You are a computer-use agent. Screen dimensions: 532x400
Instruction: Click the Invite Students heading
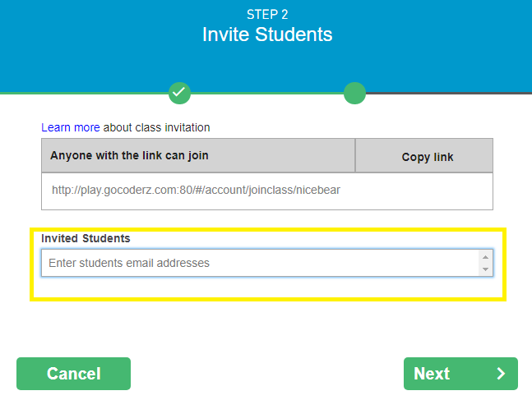tap(266, 35)
